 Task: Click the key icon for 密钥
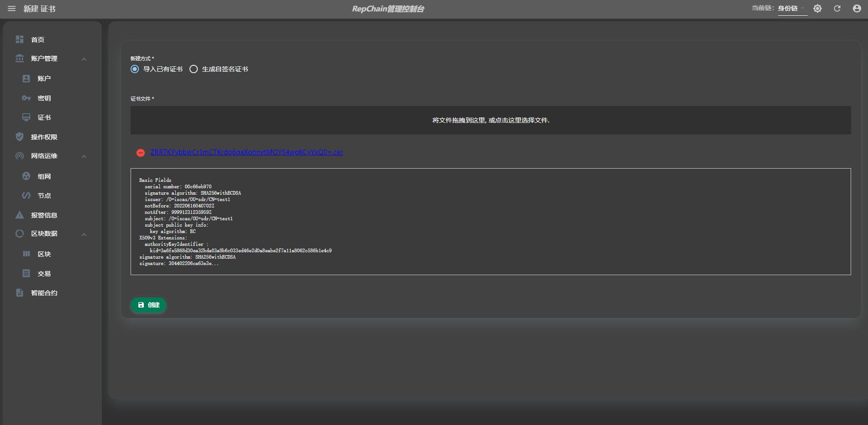pos(26,98)
